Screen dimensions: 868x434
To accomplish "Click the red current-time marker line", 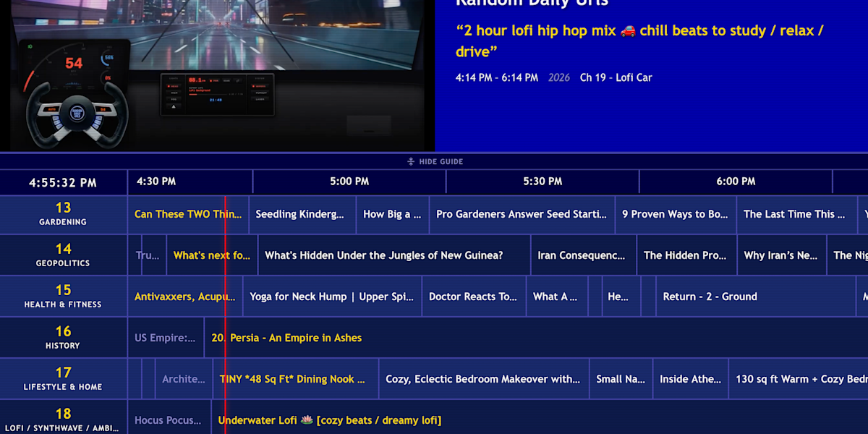I will point(225,318).
